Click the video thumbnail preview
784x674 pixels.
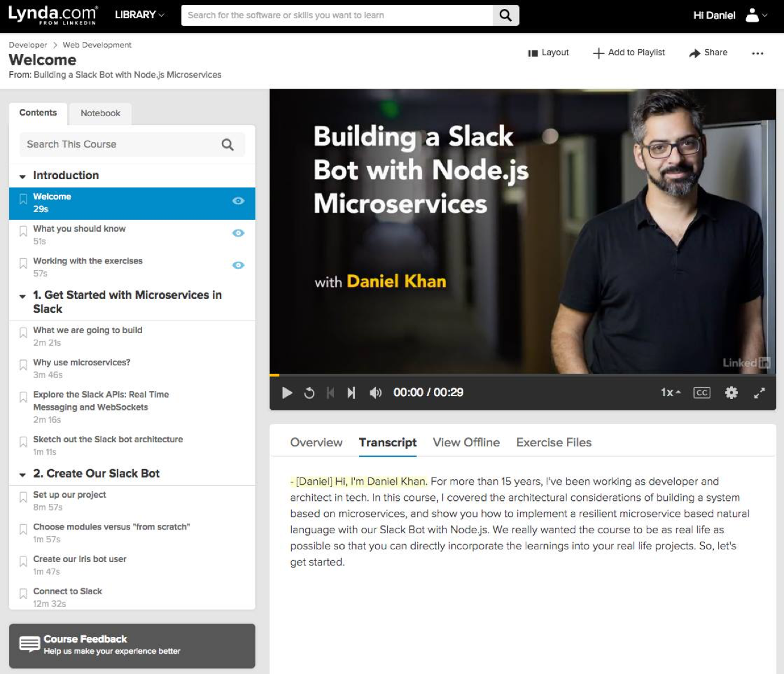pyautogui.click(x=523, y=231)
